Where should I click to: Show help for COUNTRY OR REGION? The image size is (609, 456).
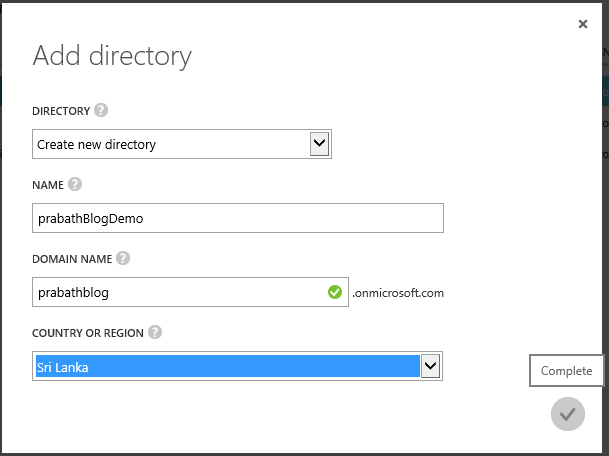(155, 333)
